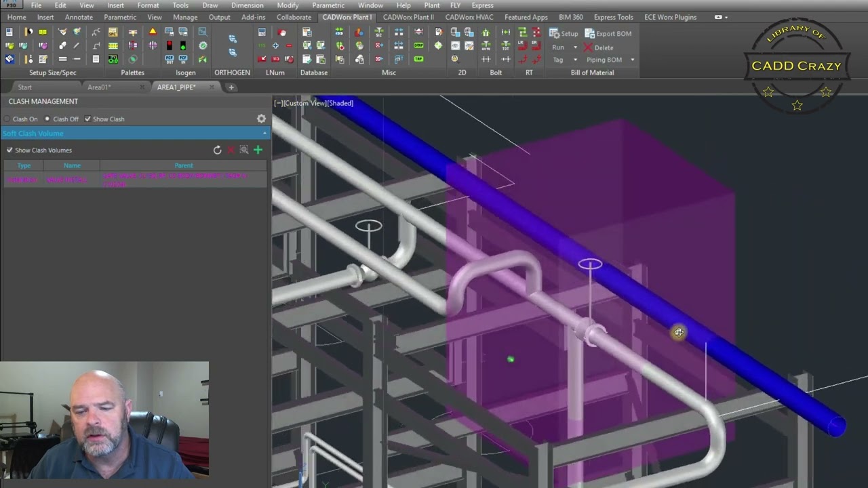This screenshot has height=488, width=868.
Task: Sort clash list by Parent column
Action: [x=184, y=165]
